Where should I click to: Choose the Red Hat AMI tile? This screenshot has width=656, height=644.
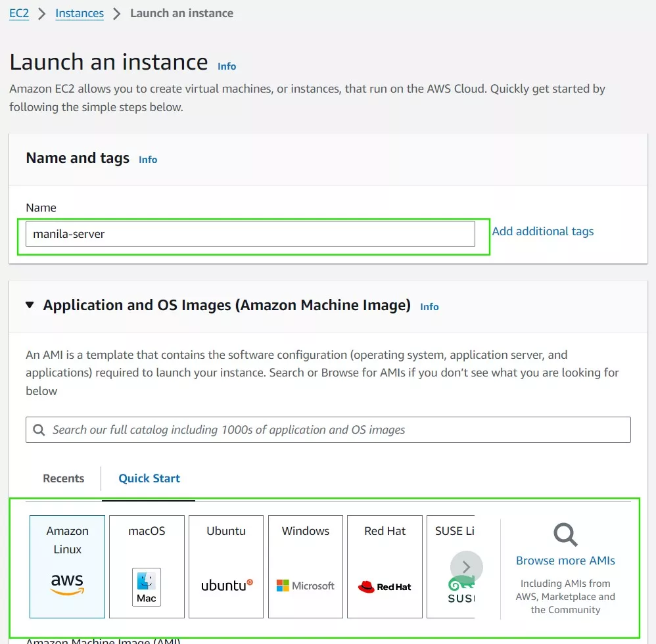pos(385,566)
